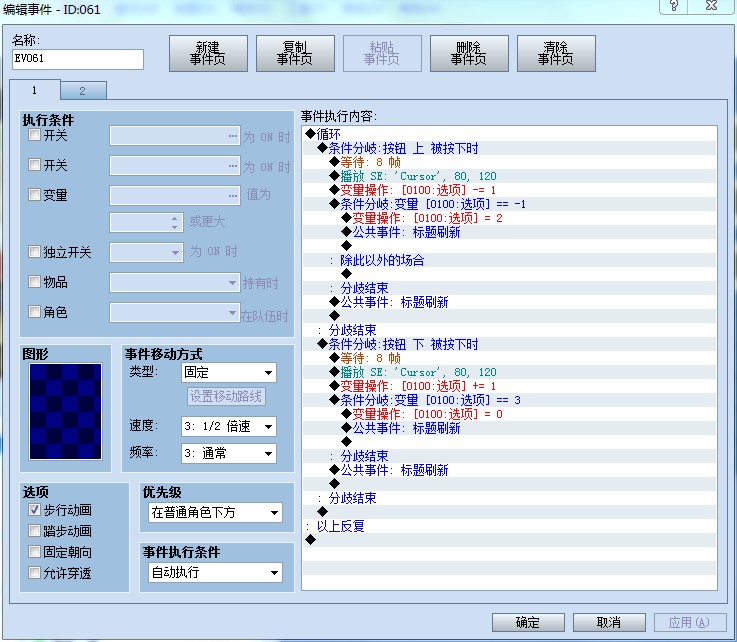Click the help question mark icon
Image resolution: width=737 pixels, height=642 pixels.
click(x=674, y=6)
